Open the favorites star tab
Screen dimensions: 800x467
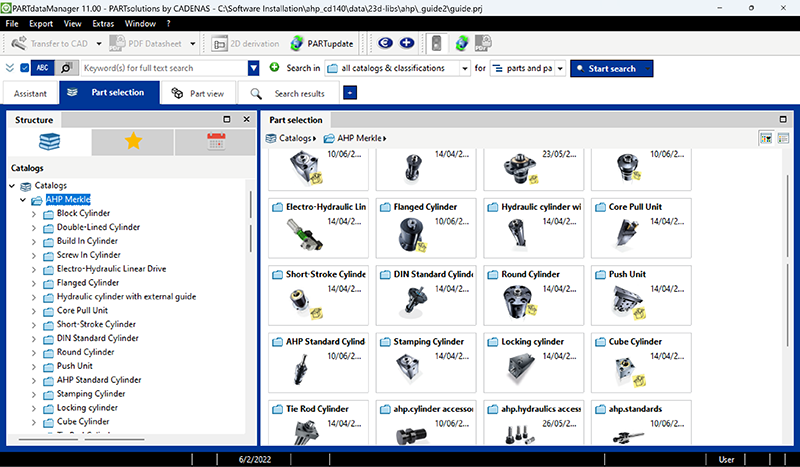tap(133, 141)
